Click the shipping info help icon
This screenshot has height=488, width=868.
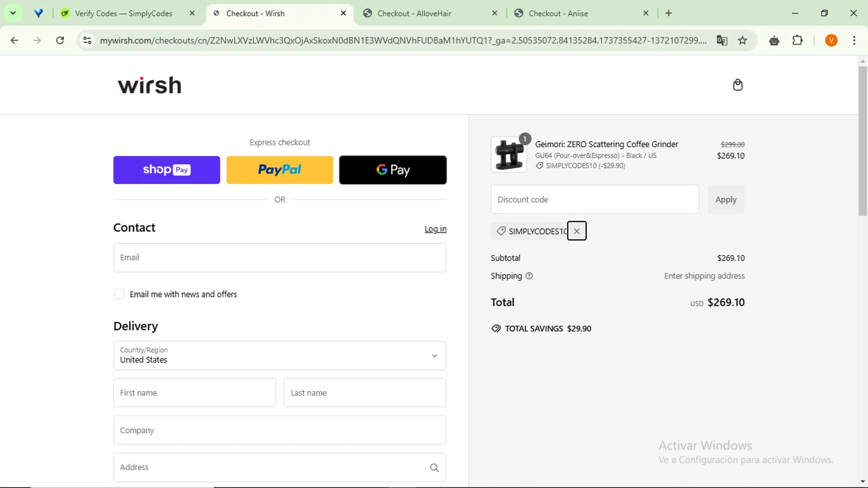pyautogui.click(x=529, y=276)
